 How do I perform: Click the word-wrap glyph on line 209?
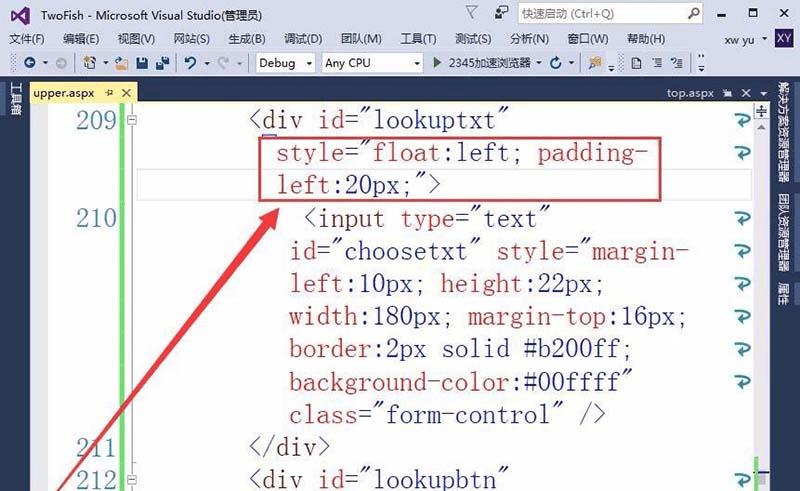(x=742, y=120)
